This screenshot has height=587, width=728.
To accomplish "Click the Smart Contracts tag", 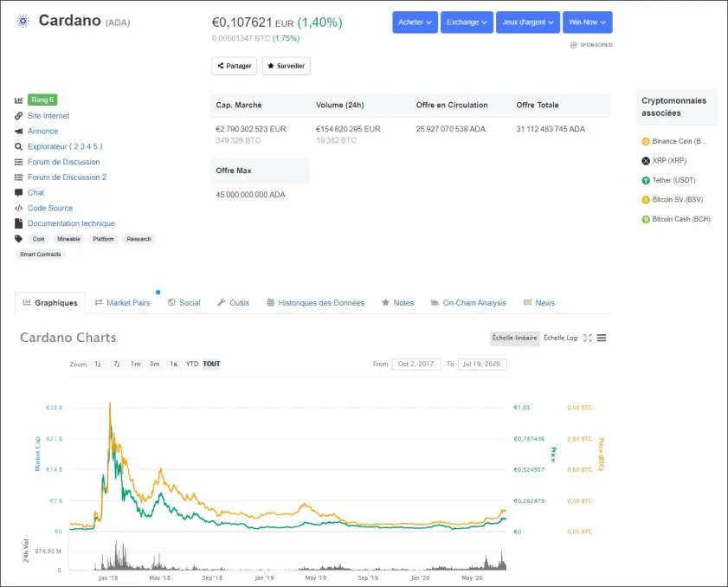I will [41, 254].
